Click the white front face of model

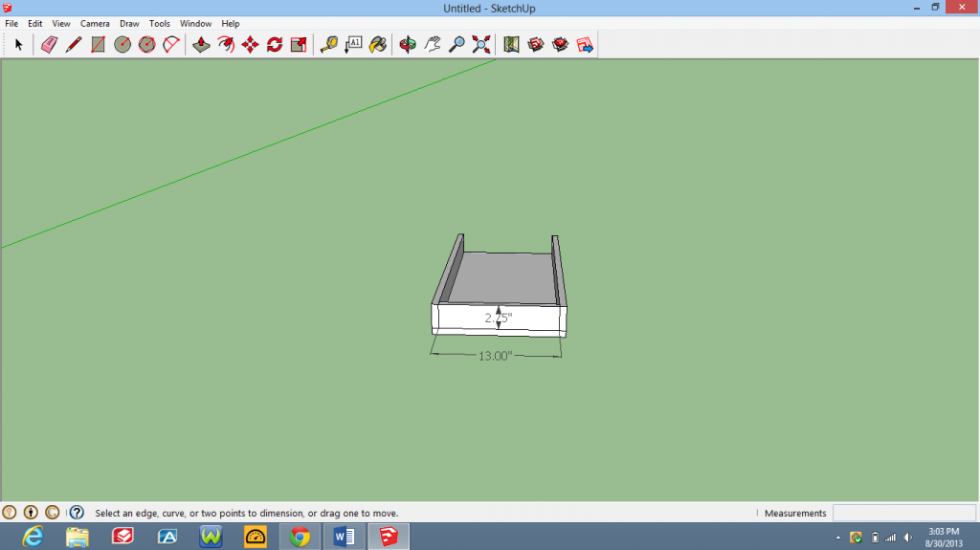coord(499,320)
